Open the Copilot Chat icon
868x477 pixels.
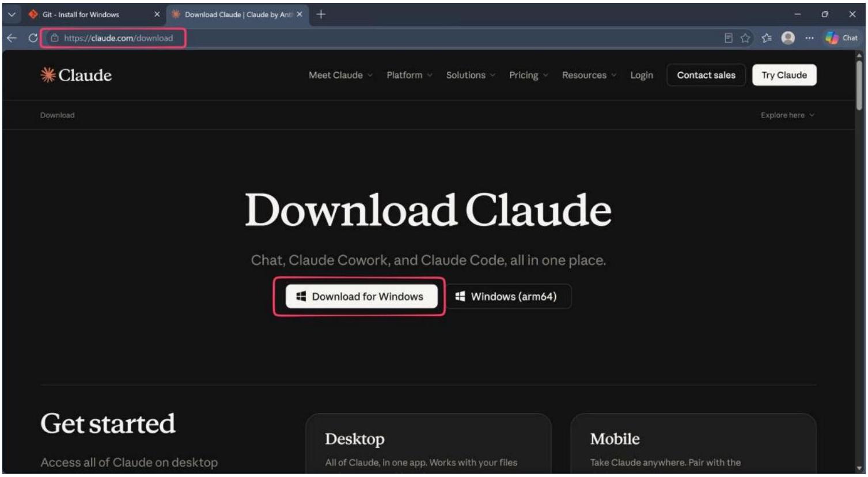click(x=842, y=38)
